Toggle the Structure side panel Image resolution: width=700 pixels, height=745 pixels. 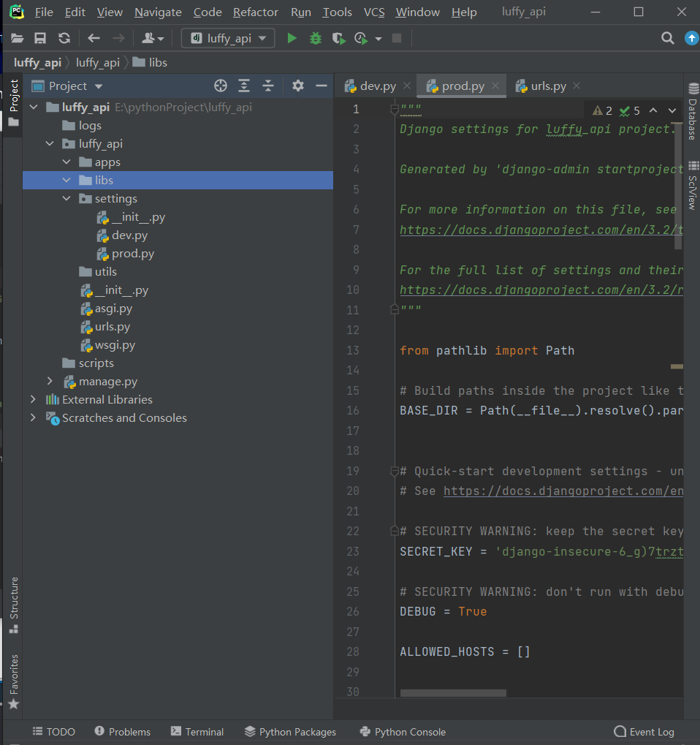point(13,604)
